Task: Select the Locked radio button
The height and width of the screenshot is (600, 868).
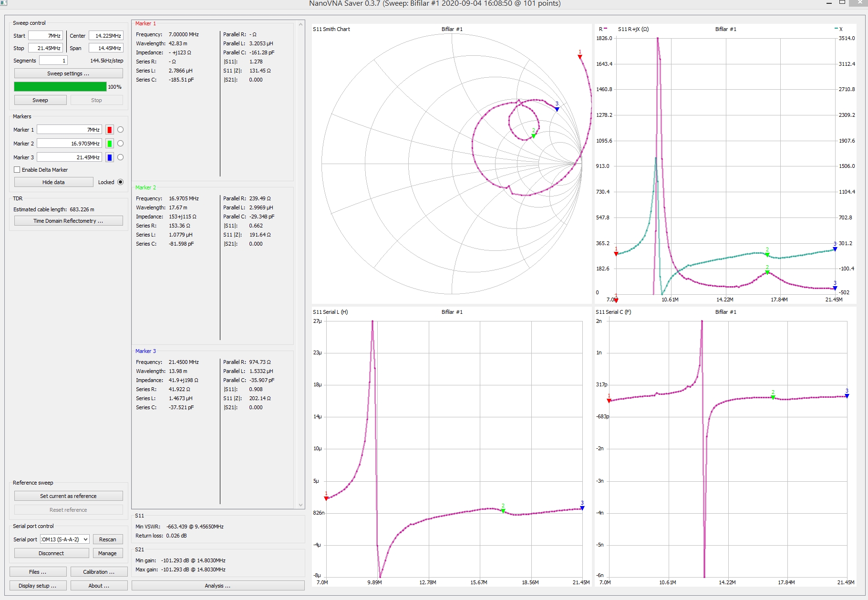Action: pyautogui.click(x=120, y=182)
